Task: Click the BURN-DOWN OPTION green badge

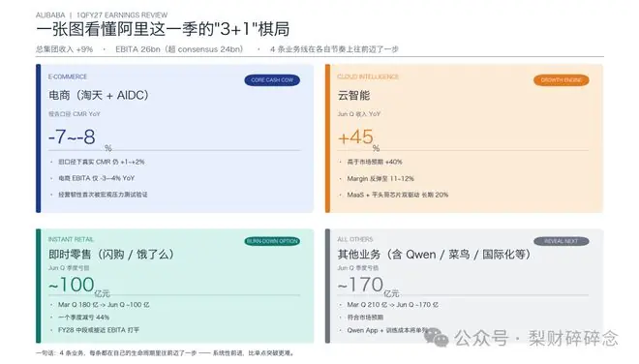Action: pos(272,241)
